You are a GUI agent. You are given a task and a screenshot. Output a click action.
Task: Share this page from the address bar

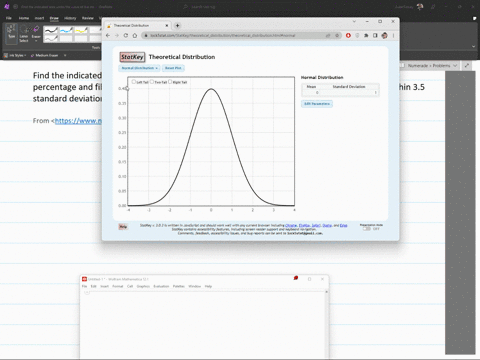point(328,35)
